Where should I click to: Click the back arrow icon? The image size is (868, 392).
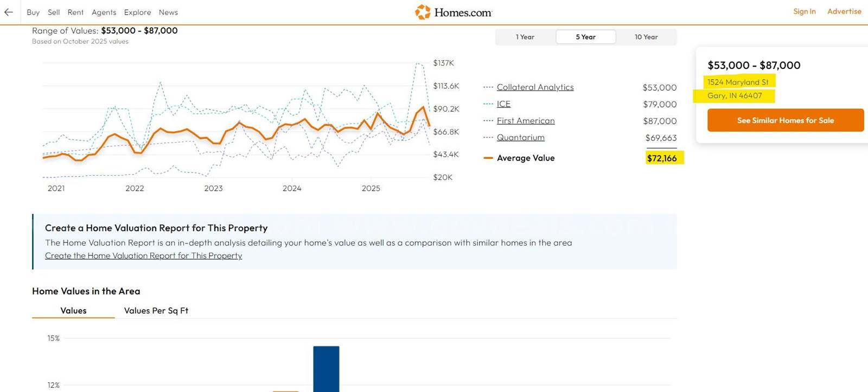[9, 12]
